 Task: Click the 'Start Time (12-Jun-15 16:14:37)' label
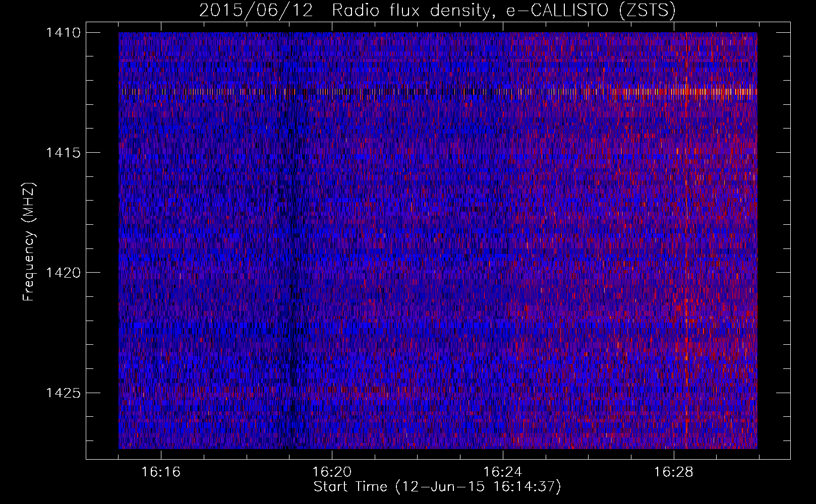(437, 487)
